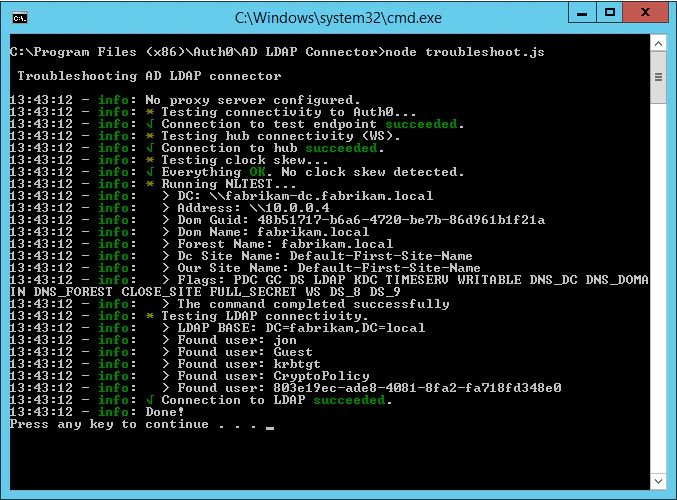Click the vertical scrollbar thumb
Image resolution: width=677 pixels, height=500 pixels.
[x=658, y=77]
